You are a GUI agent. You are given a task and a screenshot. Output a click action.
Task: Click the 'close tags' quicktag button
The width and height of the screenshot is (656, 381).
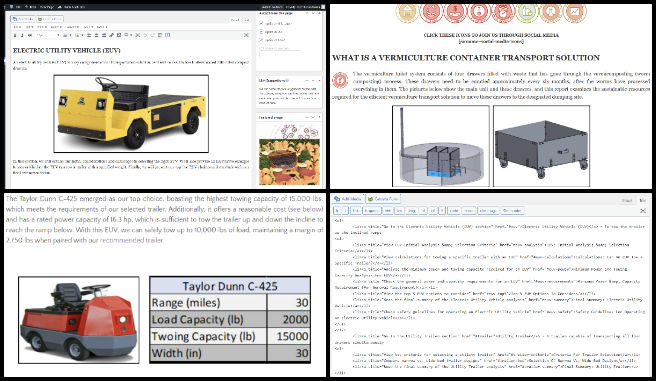tap(488, 211)
